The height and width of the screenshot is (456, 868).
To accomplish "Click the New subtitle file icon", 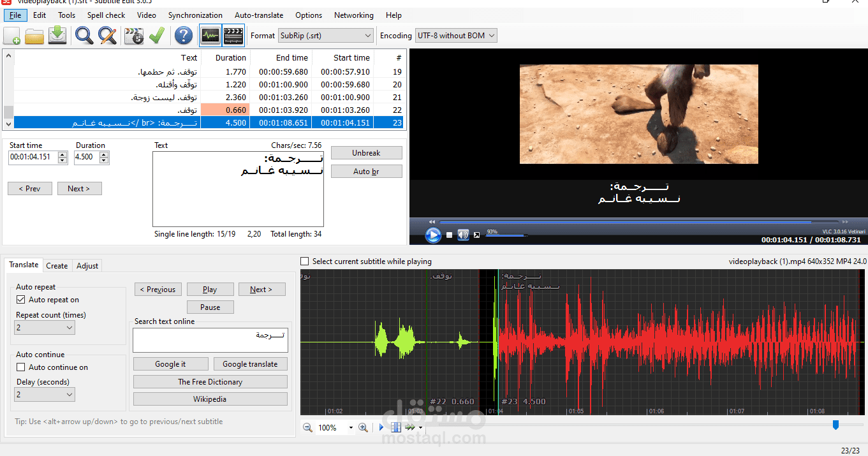I will coord(12,36).
